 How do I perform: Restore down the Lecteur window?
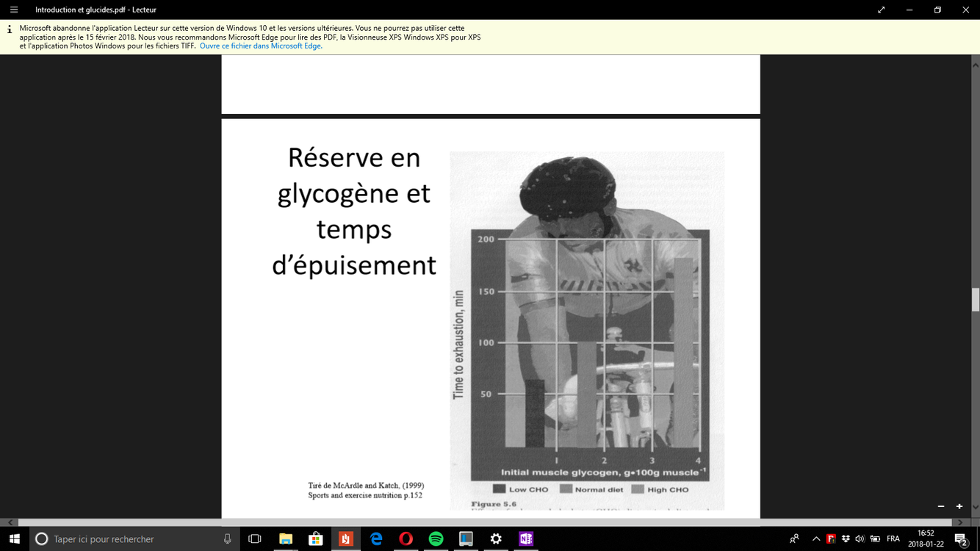[937, 10]
